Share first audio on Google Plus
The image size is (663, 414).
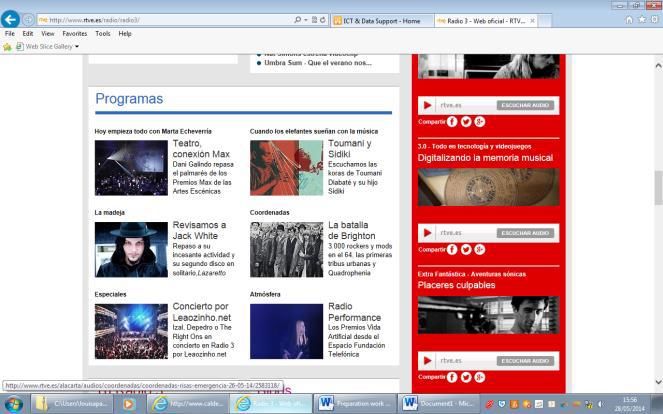pos(479,122)
